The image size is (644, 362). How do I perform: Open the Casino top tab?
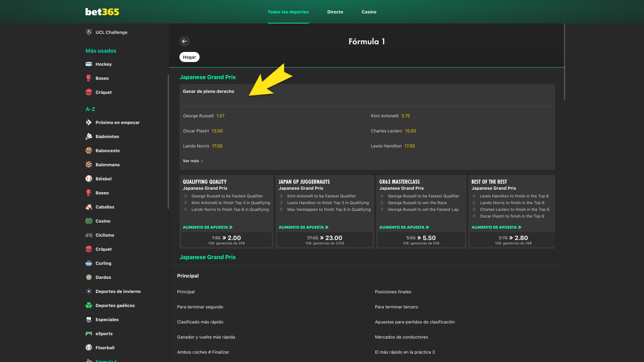click(x=369, y=12)
